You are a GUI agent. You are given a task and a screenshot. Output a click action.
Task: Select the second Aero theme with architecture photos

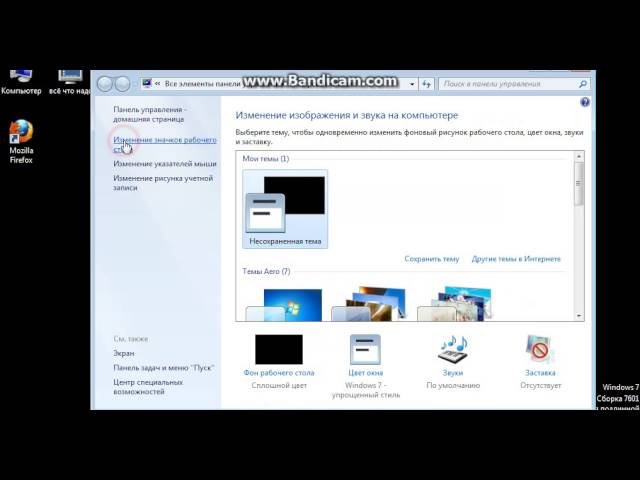pos(369,304)
